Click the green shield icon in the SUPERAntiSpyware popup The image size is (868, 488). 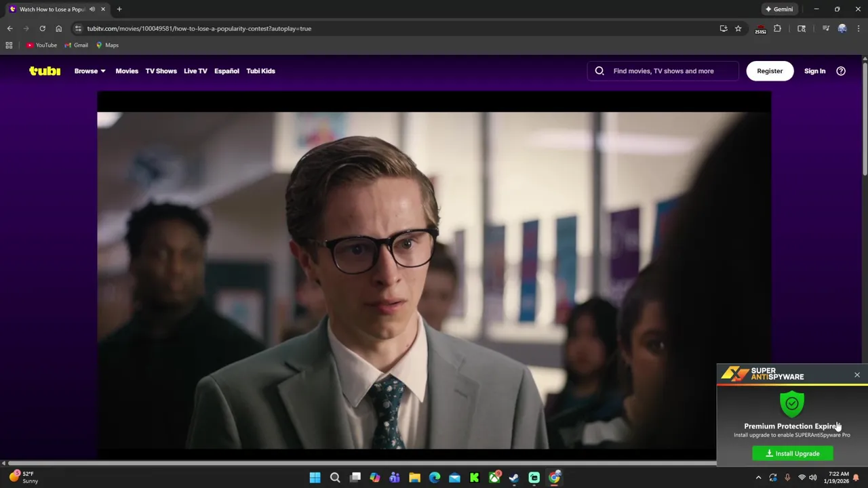pos(791,404)
